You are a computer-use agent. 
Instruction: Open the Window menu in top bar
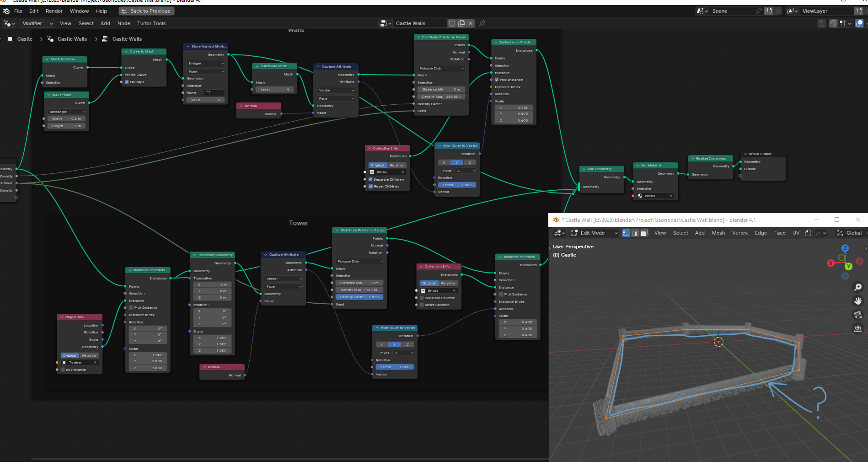[x=79, y=11]
